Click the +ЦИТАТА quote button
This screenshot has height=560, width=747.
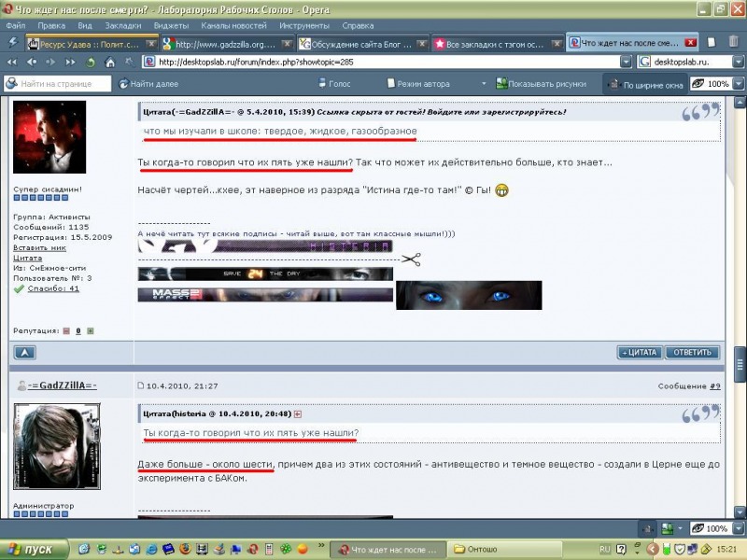(x=640, y=352)
